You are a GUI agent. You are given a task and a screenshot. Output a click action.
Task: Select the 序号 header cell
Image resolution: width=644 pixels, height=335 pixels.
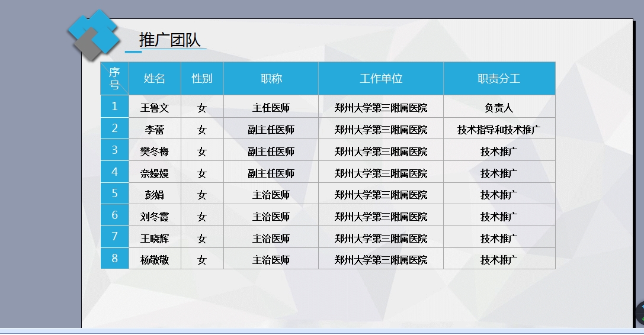[x=114, y=78]
